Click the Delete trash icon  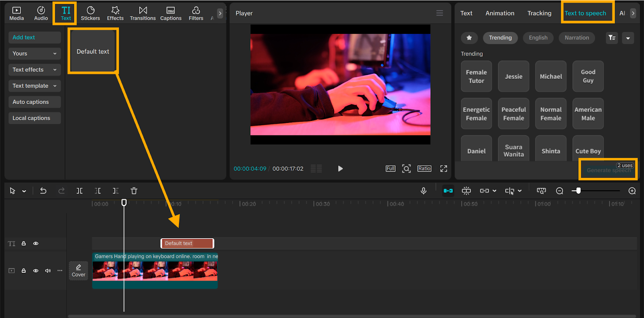[x=134, y=191]
